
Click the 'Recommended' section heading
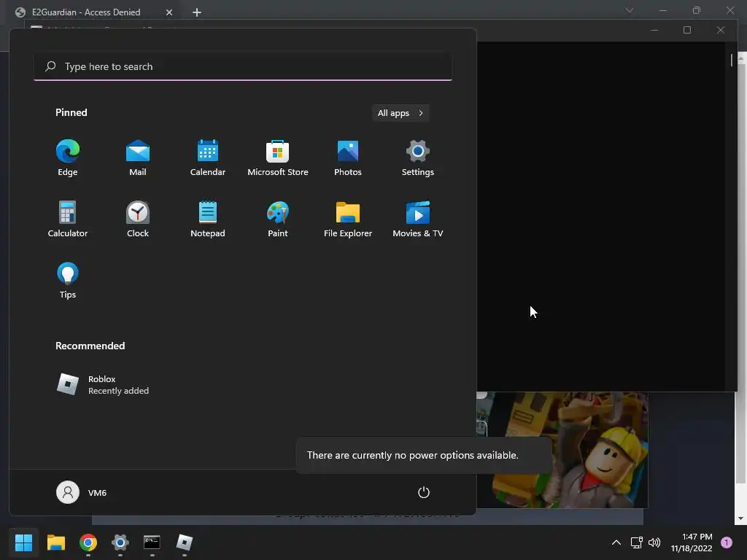90,346
